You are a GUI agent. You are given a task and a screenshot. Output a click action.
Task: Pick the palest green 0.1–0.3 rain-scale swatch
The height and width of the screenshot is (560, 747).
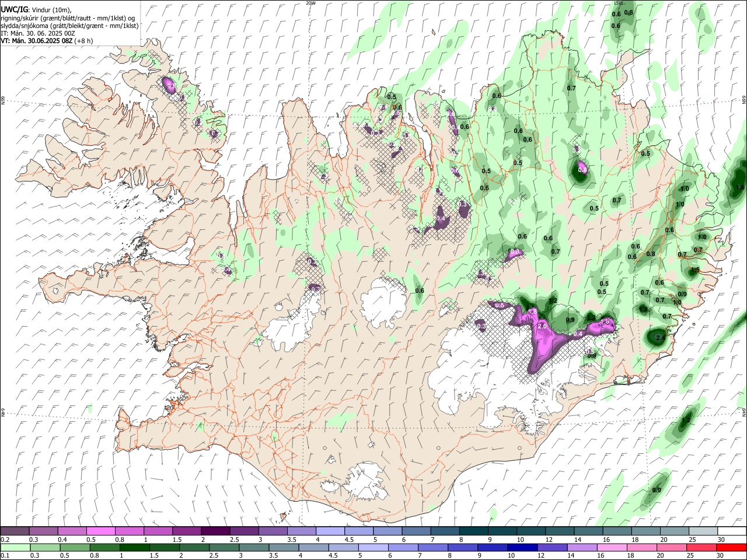point(15,547)
